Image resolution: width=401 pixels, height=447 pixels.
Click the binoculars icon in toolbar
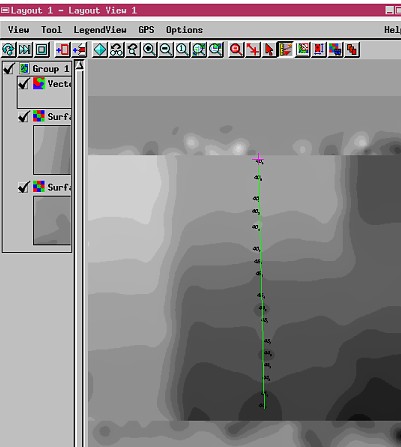coord(116,50)
